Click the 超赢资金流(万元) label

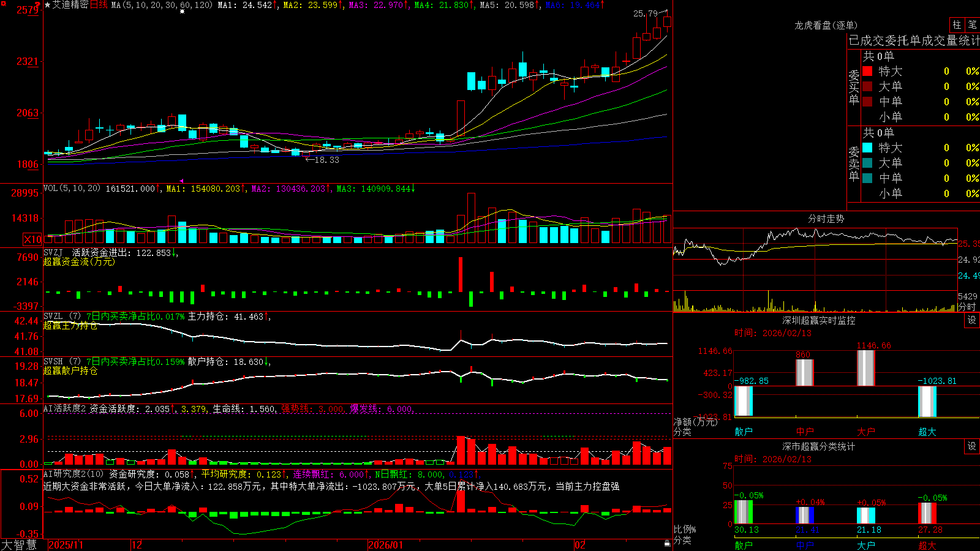point(79,261)
